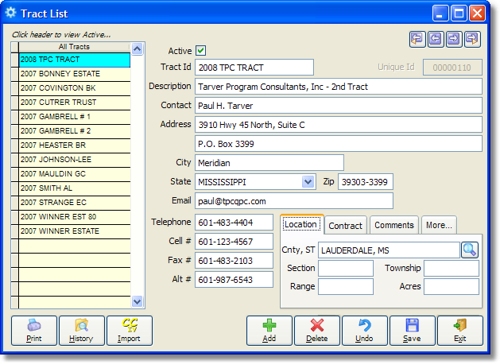
Task: Select 2007 CUTRER TRUST tract
Action: (x=74, y=102)
